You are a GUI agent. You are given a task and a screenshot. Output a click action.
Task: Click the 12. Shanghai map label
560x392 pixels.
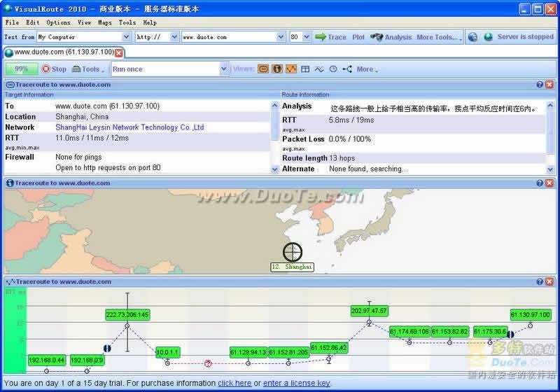(x=292, y=267)
